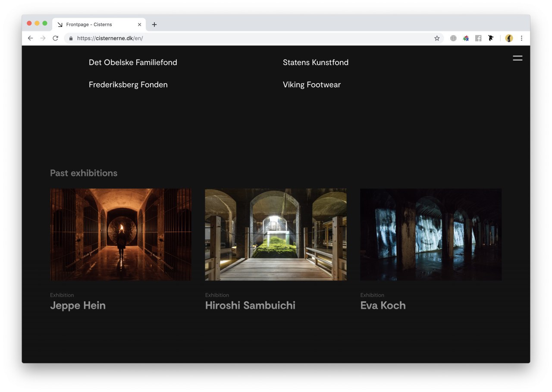
Task: Open the Chrome profile avatar
Action: (509, 38)
